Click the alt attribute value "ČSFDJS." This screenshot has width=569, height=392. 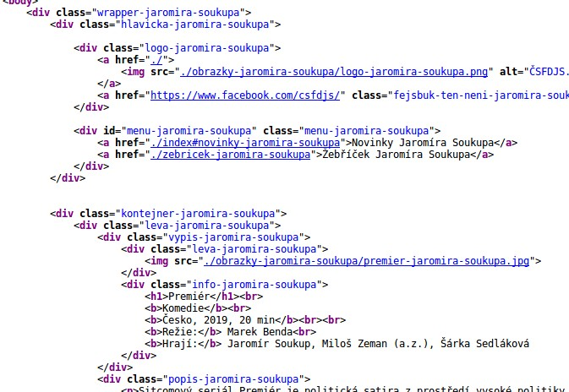point(549,72)
